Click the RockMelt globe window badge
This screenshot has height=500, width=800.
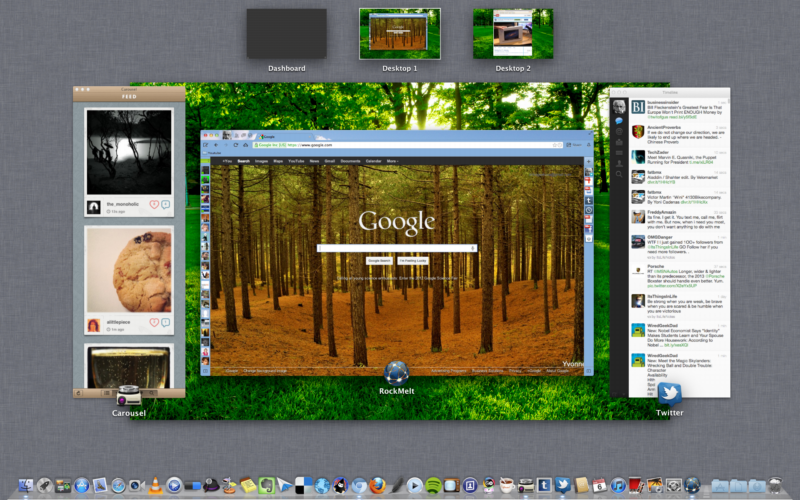(x=396, y=373)
